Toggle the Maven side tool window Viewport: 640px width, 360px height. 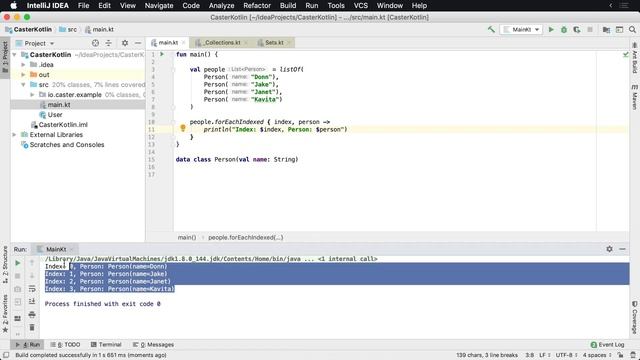pos(635,97)
